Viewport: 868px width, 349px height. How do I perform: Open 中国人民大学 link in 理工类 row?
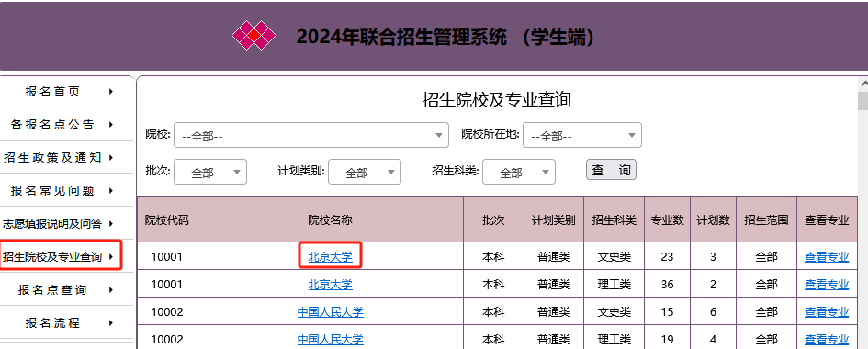(x=330, y=339)
